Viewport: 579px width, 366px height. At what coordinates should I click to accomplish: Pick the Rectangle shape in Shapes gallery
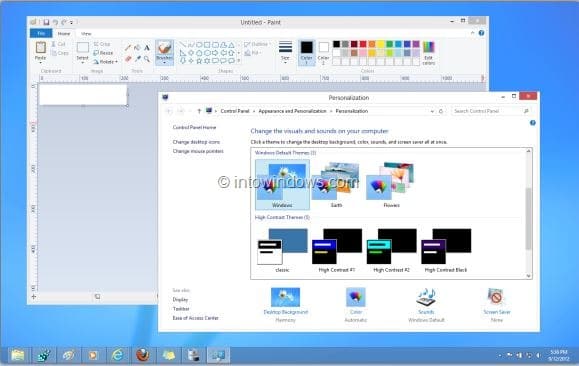207,45
